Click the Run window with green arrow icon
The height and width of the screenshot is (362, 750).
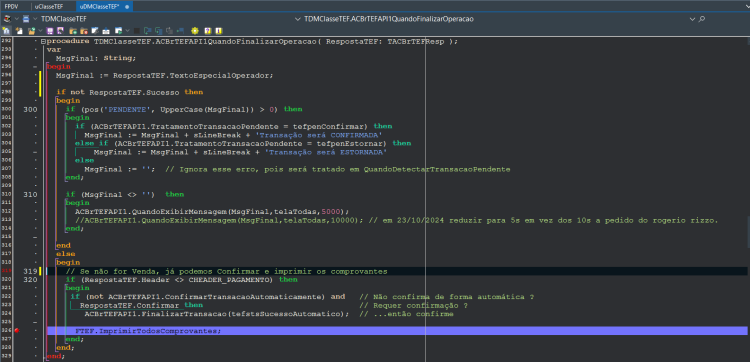[x=119, y=31]
